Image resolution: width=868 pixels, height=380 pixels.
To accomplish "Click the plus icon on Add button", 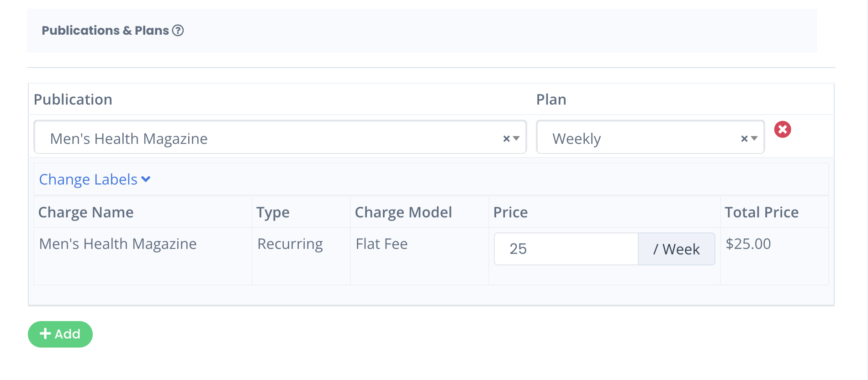I will [x=45, y=334].
